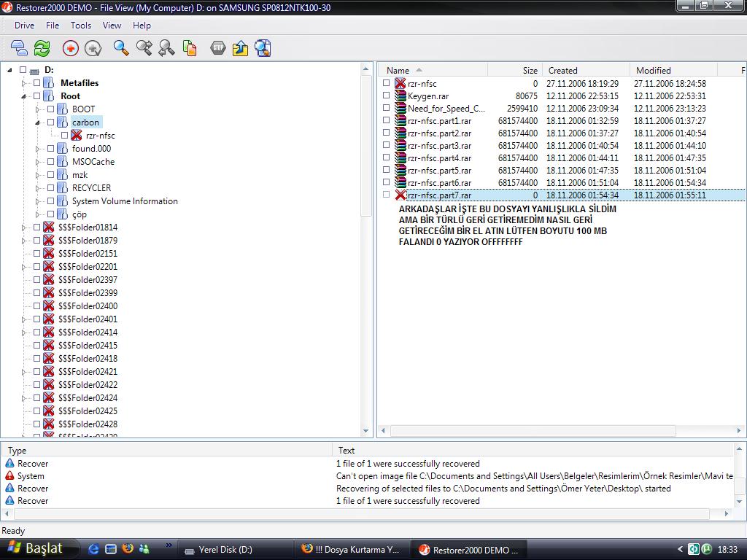Sort files by the Name column
The height and width of the screenshot is (560, 747).
click(433, 70)
